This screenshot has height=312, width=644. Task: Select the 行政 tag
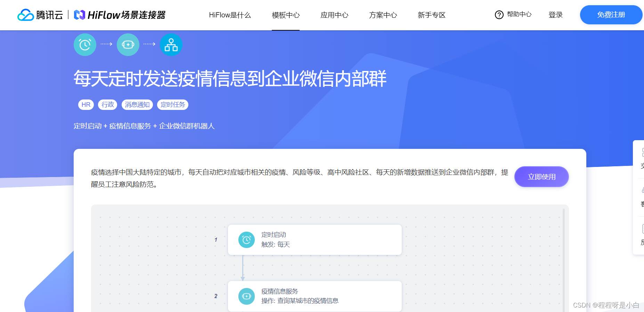108,105
